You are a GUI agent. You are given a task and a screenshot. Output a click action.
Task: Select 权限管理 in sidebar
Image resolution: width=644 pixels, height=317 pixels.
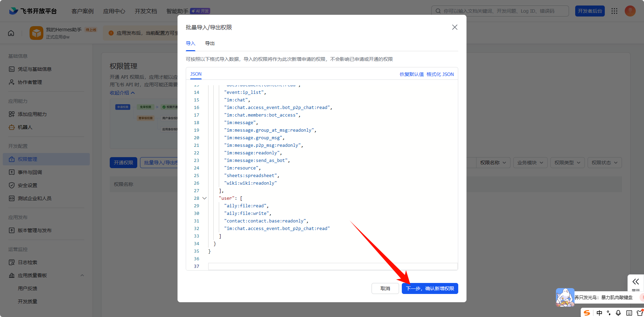(46, 159)
